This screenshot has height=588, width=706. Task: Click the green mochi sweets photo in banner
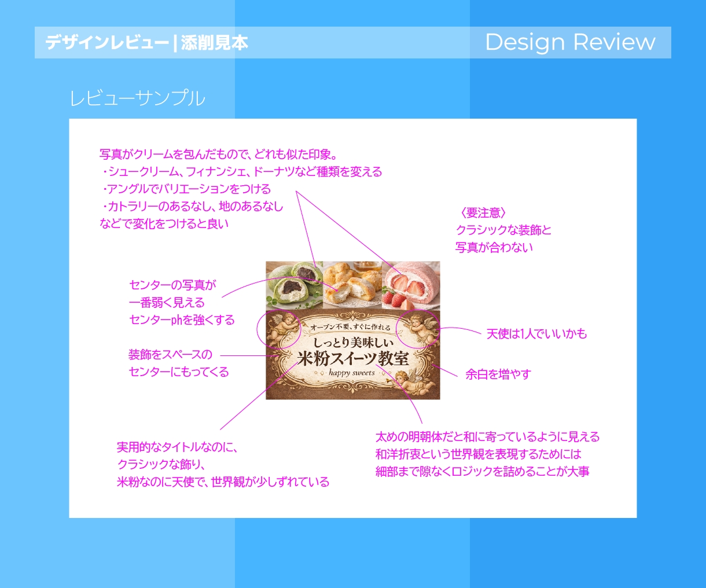(294, 285)
